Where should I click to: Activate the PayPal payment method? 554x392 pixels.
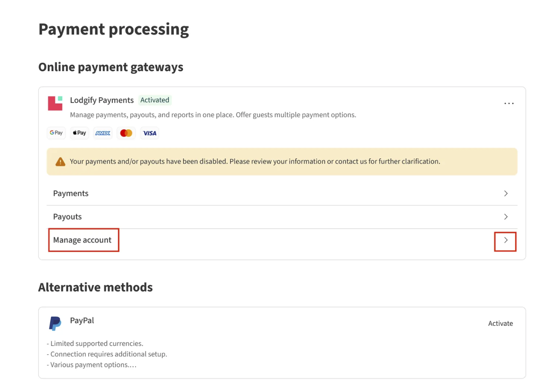500,323
